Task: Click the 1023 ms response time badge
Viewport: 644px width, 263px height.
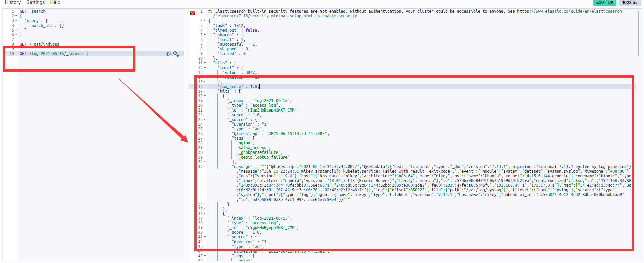Action: 630,2
